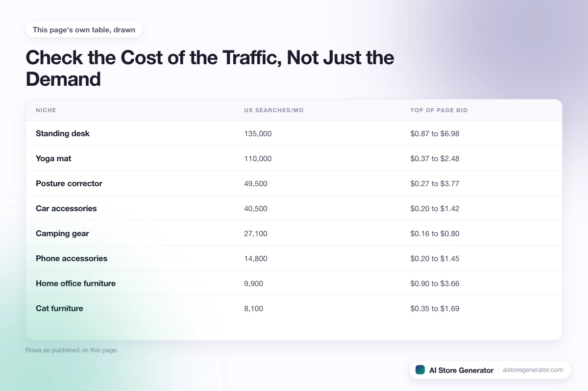The height and width of the screenshot is (391, 588).
Task: Select the "Standing desk" row name
Action: (x=63, y=133)
